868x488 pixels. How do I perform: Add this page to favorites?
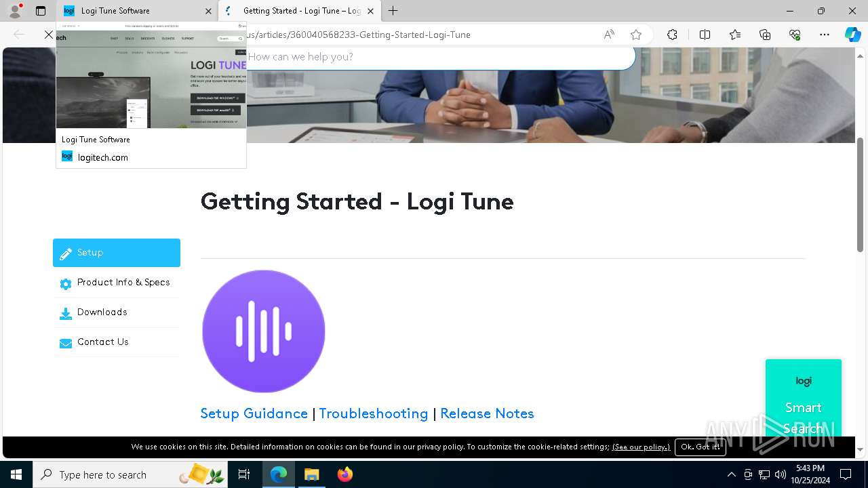(x=635, y=35)
